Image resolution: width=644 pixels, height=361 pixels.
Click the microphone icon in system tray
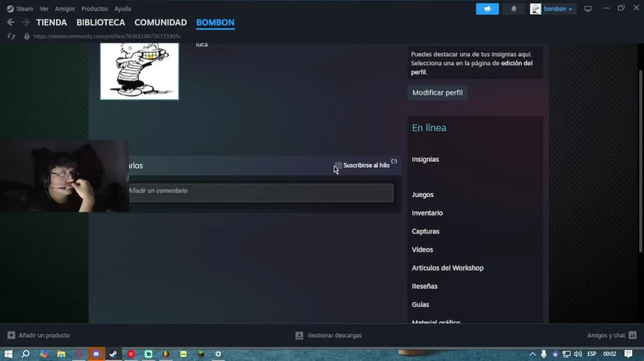(x=544, y=354)
